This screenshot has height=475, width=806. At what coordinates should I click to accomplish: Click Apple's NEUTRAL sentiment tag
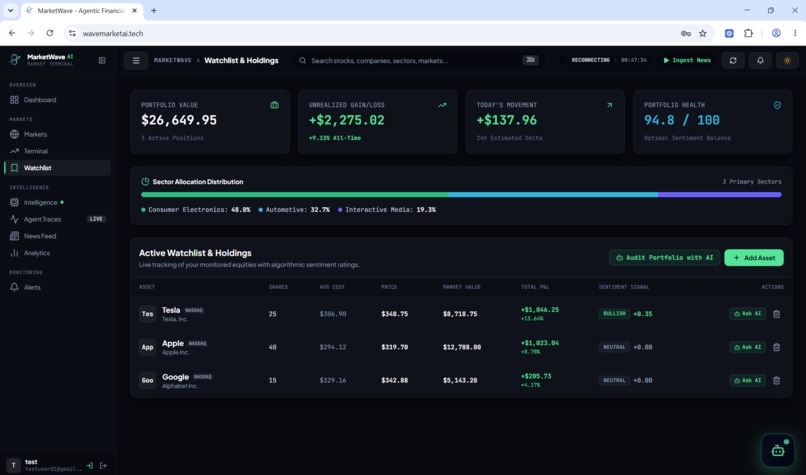[614, 347]
